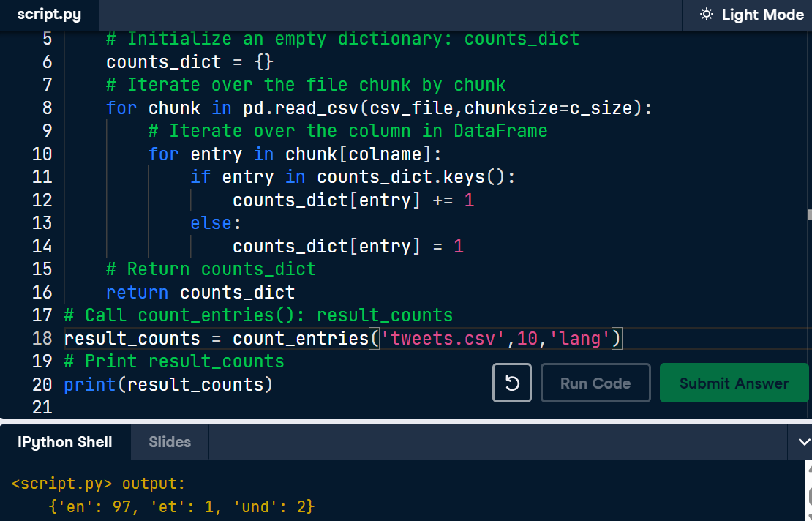
Task: Toggle Light Mode
Action: tap(751, 15)
